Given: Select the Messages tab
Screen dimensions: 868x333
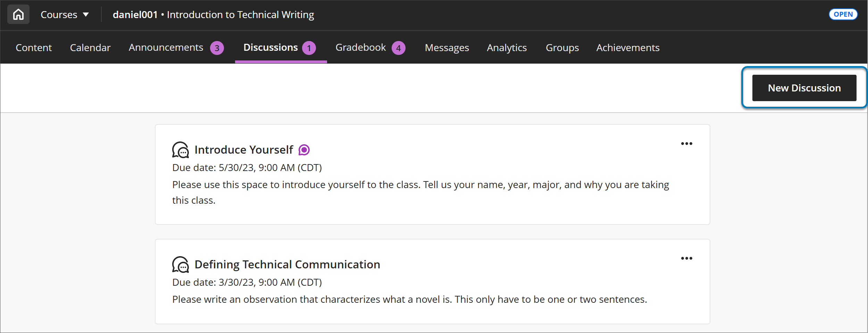Looking at the screenshot, I should tap(446, 48).
